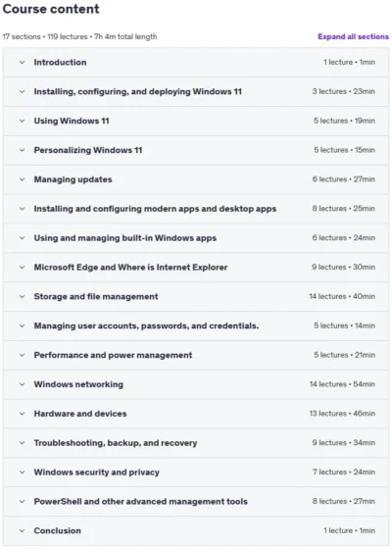
Task: Expand the Introduction section chevron
Action: click(x=22, y=62)
